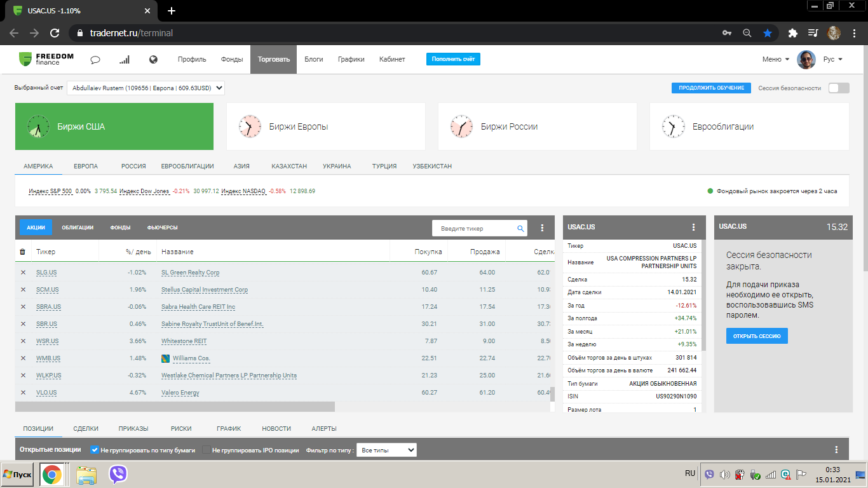Click the stocks table horizontal scrollbar
868x488 pixels.
click(175, 407)
